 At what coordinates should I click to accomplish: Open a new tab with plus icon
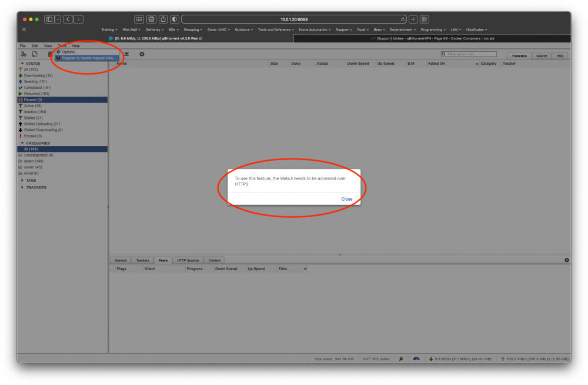413,19
